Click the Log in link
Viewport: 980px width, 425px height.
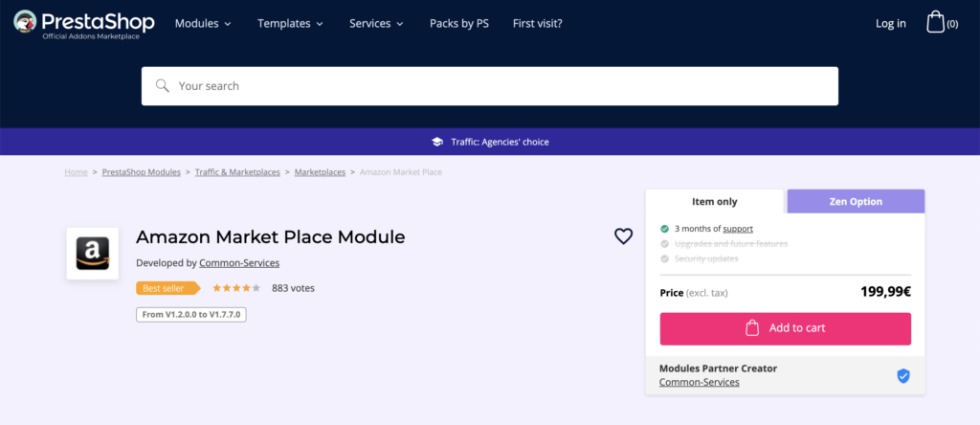(891, 24)
